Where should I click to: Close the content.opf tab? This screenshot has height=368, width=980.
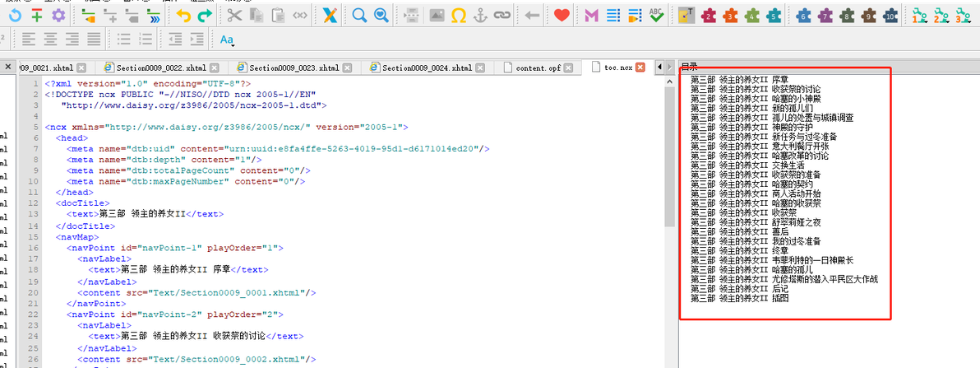click(570, 68)
